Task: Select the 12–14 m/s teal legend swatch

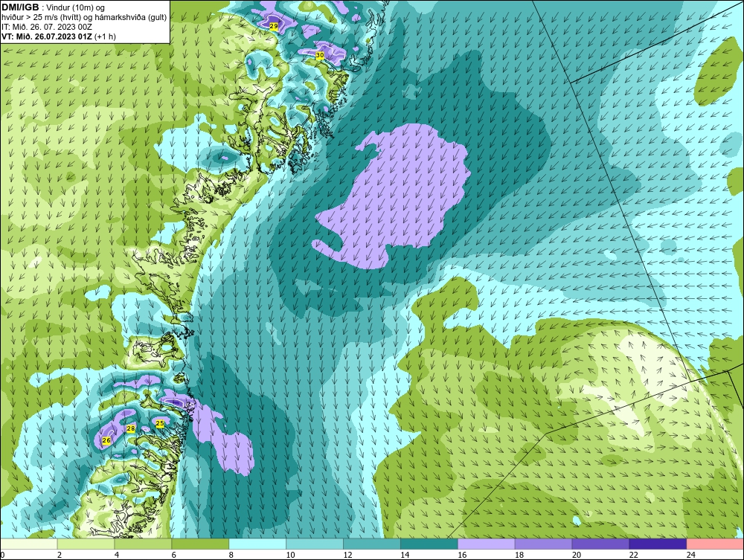Action: click(x=371, y=544)
